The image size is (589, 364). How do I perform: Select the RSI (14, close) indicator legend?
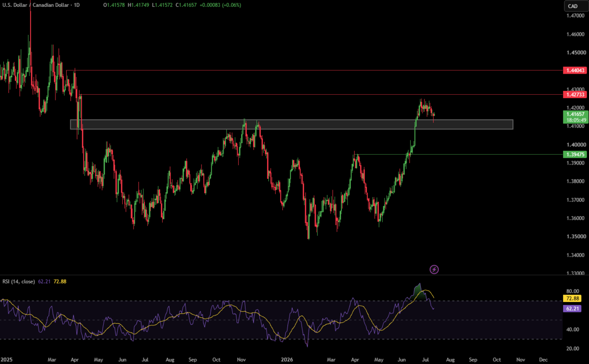(x=19, y=281)
